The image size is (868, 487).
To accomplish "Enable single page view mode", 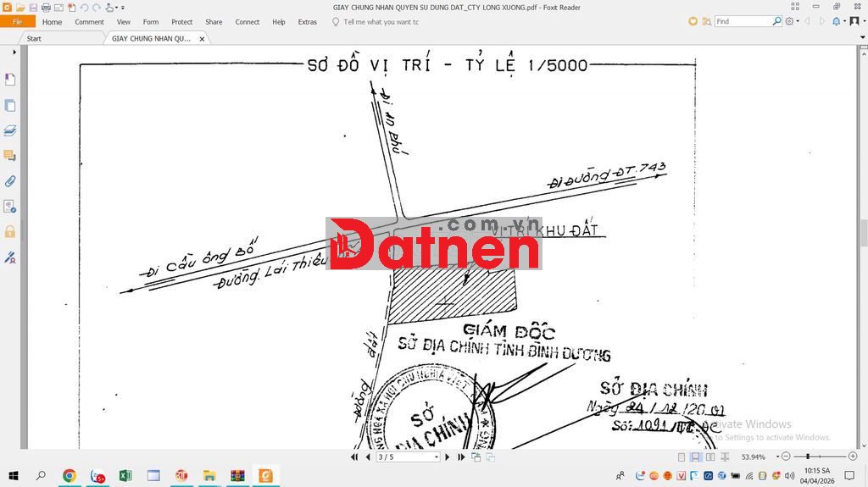I will coord(682,457).
